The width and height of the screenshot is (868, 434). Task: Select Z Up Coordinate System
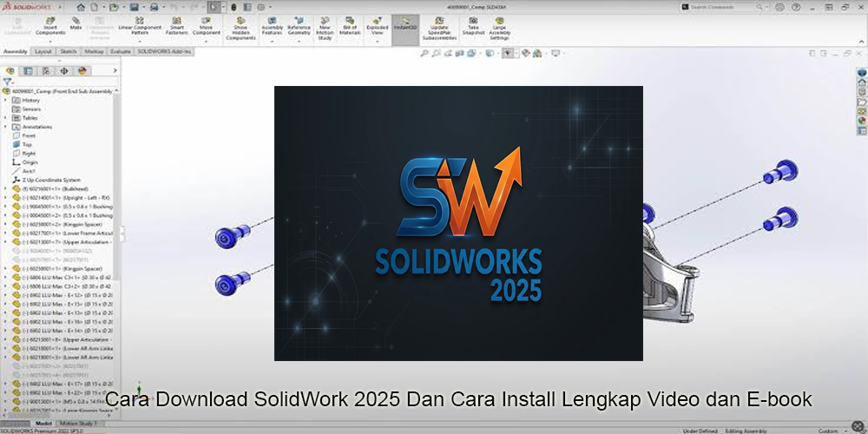(x=47, y=180)
